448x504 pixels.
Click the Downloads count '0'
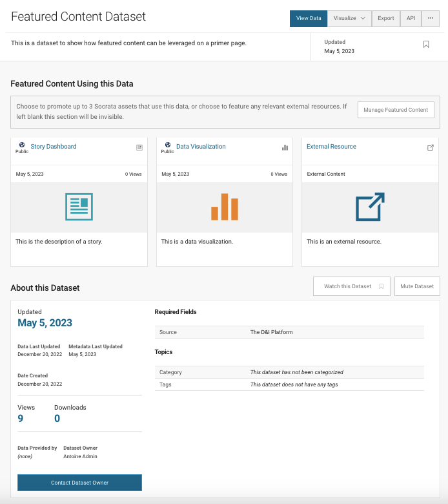pyautogui.click(x=57, y=419)
